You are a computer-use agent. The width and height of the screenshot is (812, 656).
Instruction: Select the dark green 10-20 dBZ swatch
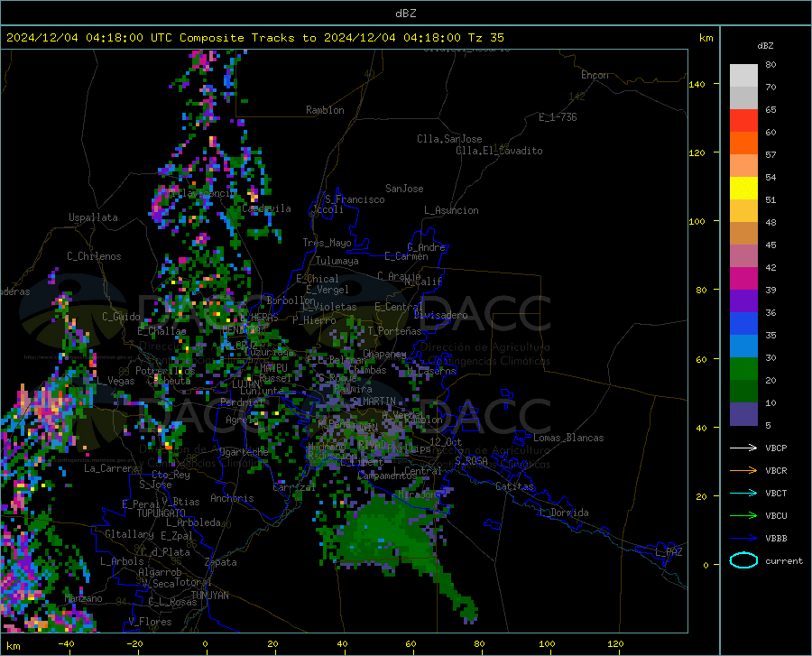coord(743,392)
